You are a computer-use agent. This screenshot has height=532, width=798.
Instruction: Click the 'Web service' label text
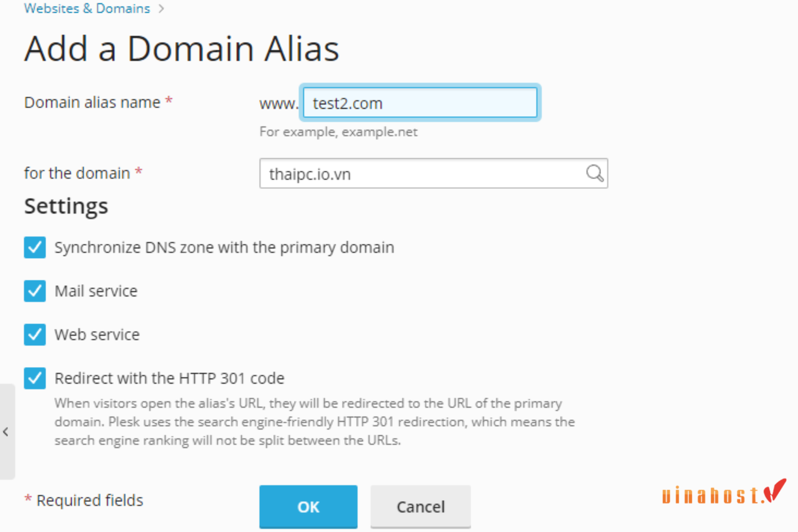point(97,335)
